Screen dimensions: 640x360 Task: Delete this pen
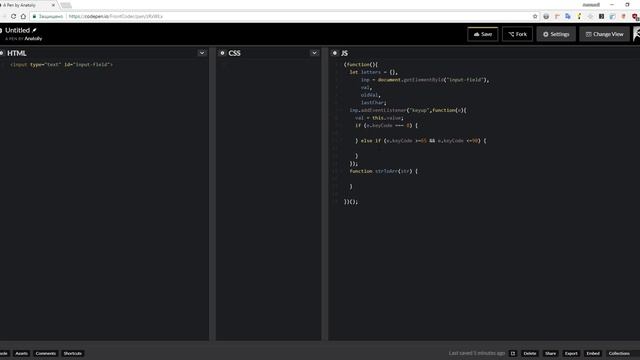(x=530, y=353)
